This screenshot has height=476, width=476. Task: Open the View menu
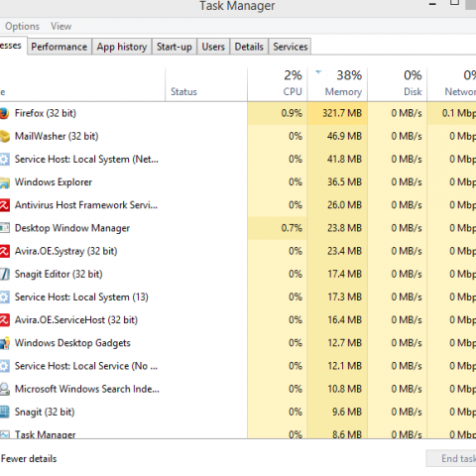(61, 26)
